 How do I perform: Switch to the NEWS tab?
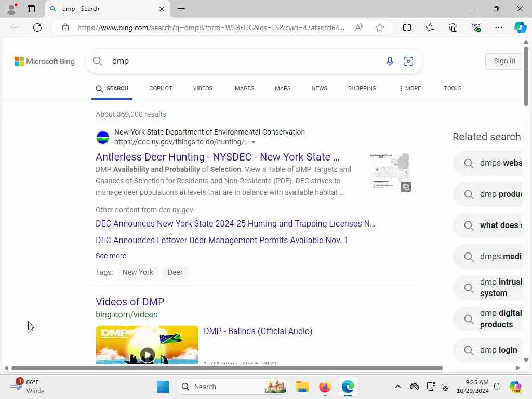click(320, 88)
